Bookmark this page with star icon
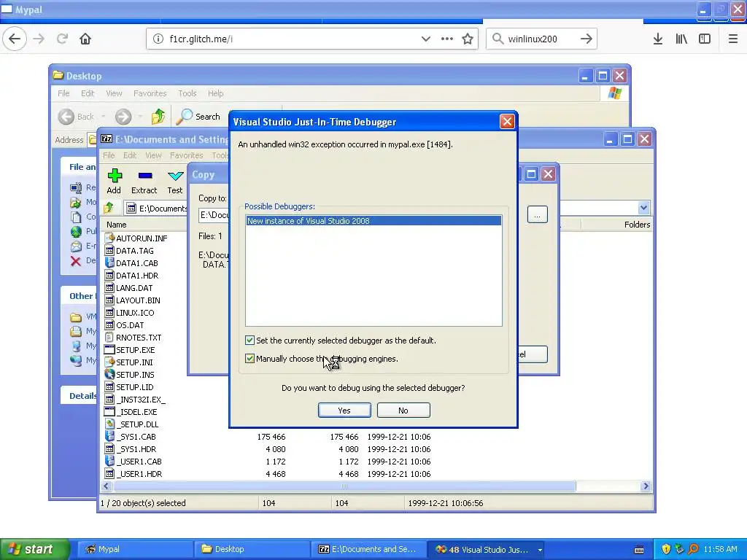 tap(468, 39)
